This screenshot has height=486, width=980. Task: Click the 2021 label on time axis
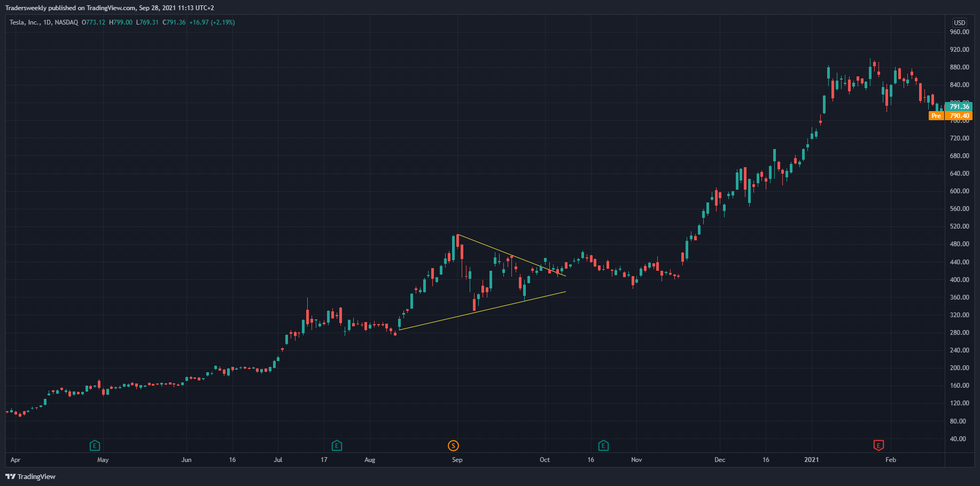[x=812, y=460]
